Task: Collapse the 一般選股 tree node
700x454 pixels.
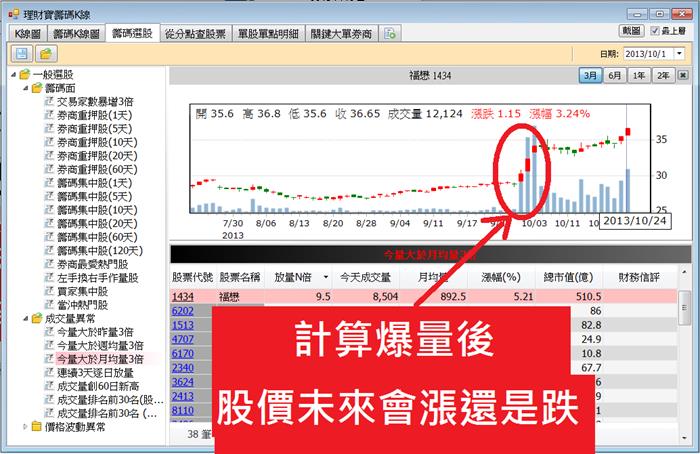Action: [13, 75]
